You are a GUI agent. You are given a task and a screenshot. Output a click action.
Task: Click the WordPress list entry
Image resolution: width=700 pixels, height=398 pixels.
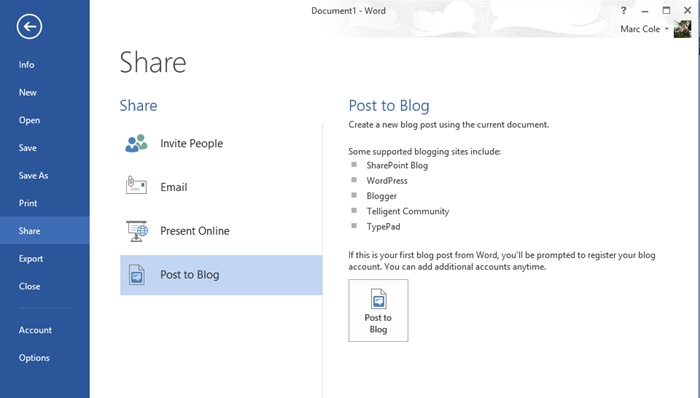[x=387, y=180]
